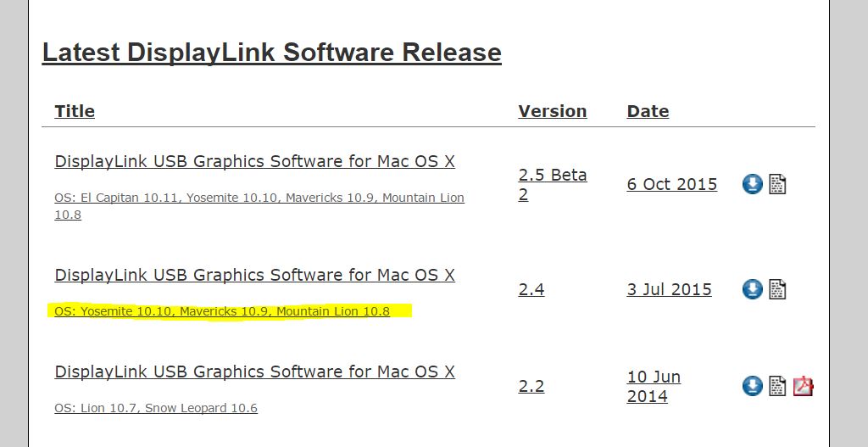Download version 2.4 via blue arrow icon
Viewport: 868px width, 447px height.
(x=753, y=289)
